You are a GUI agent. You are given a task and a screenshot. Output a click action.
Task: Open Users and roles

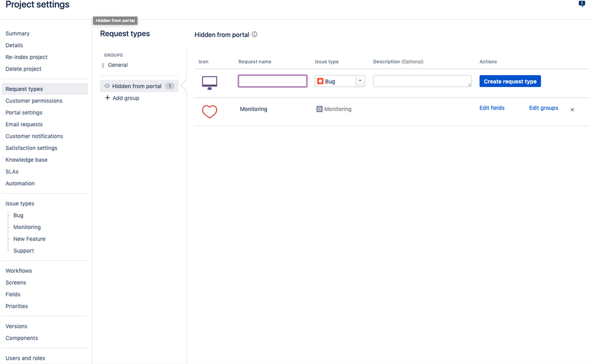tap(25, 358)
